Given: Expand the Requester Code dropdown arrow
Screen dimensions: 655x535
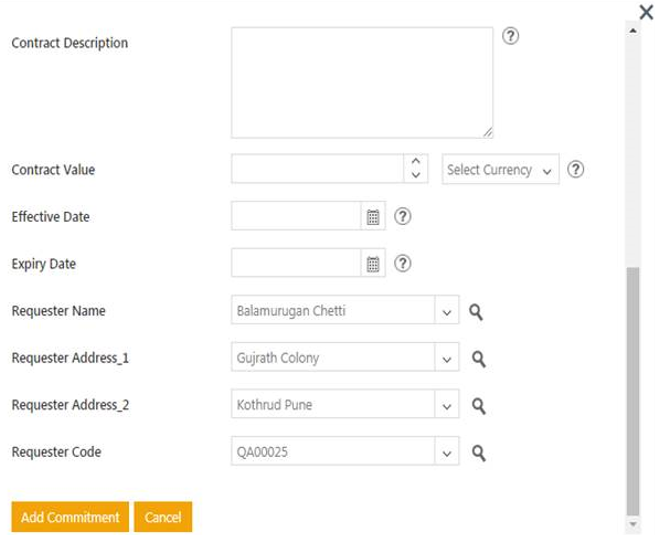Looking at the screenshot, I should pos(446,453).
